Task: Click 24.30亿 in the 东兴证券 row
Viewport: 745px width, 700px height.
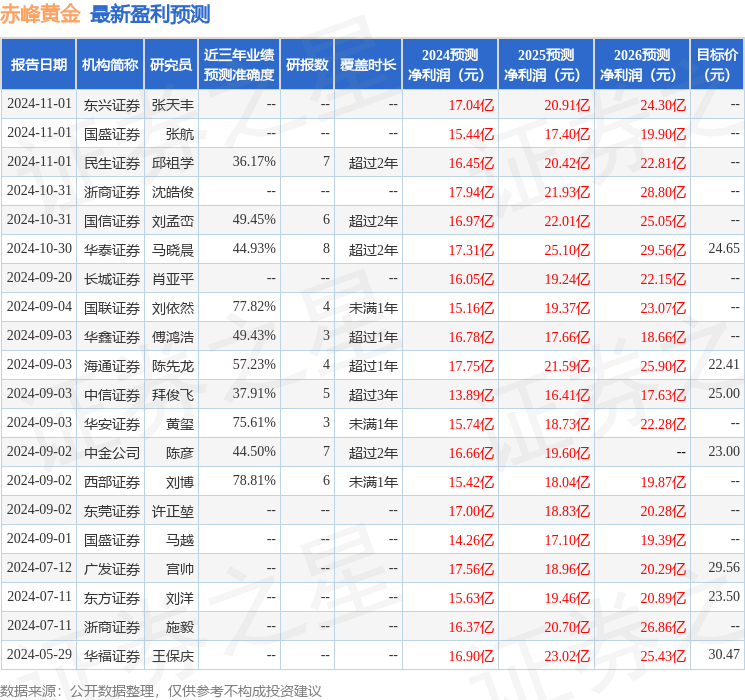Action: coord(663,105)
